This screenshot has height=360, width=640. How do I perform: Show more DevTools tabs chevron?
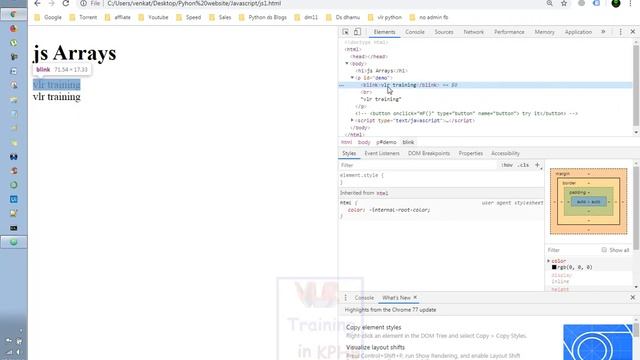[603, 32]
